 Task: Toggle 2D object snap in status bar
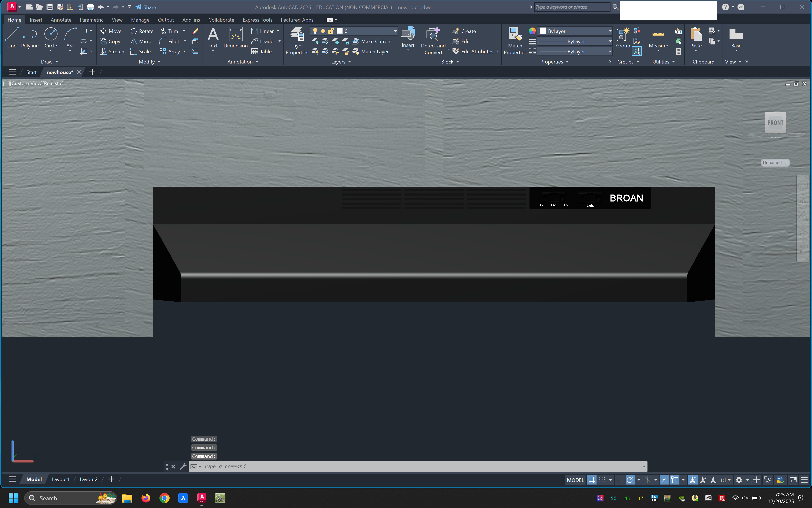675,480
